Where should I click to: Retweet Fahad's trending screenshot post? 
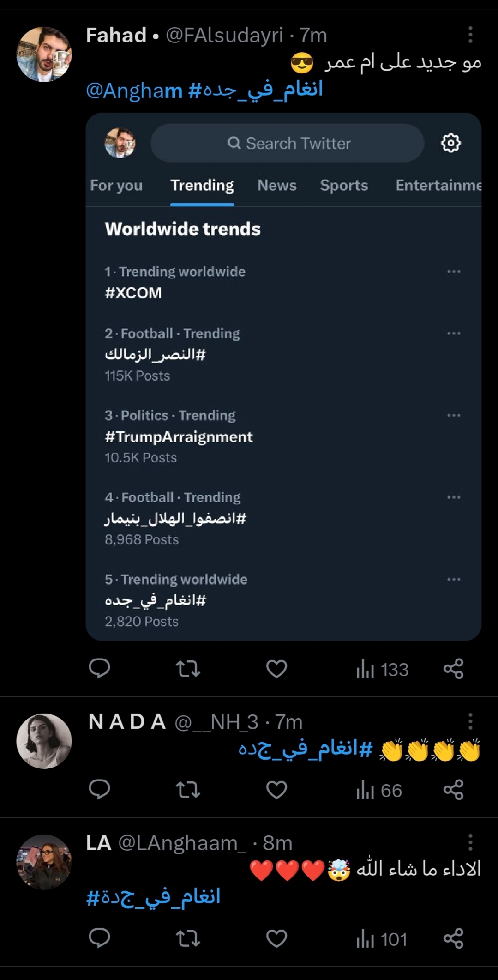188,668
